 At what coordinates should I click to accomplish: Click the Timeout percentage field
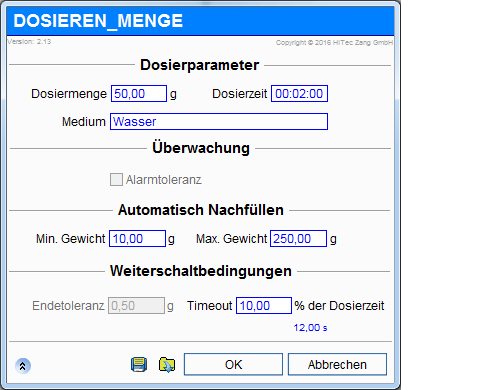coord(264,306)
